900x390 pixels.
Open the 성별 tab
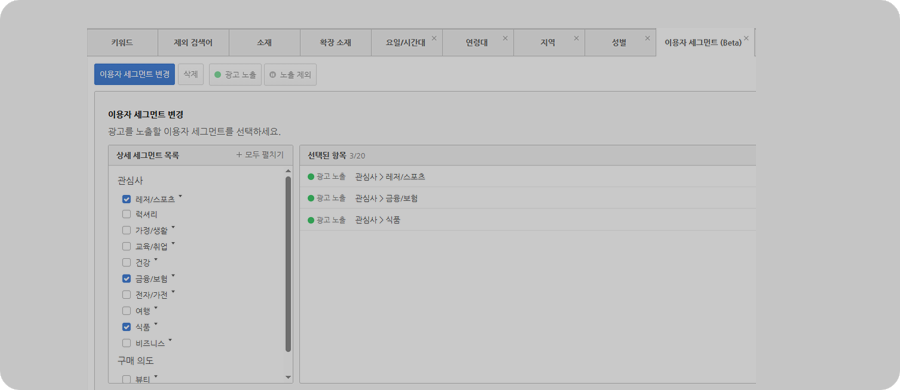coord(619,43)
